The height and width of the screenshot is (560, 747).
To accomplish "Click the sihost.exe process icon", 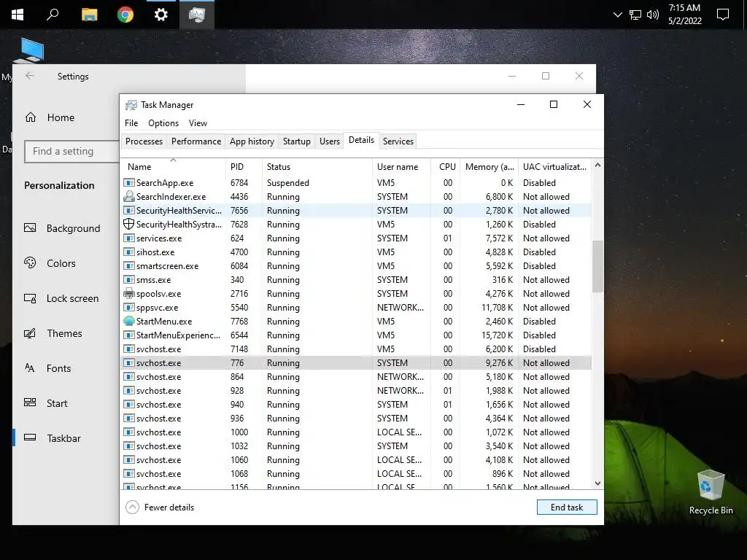I will (128, 252).
